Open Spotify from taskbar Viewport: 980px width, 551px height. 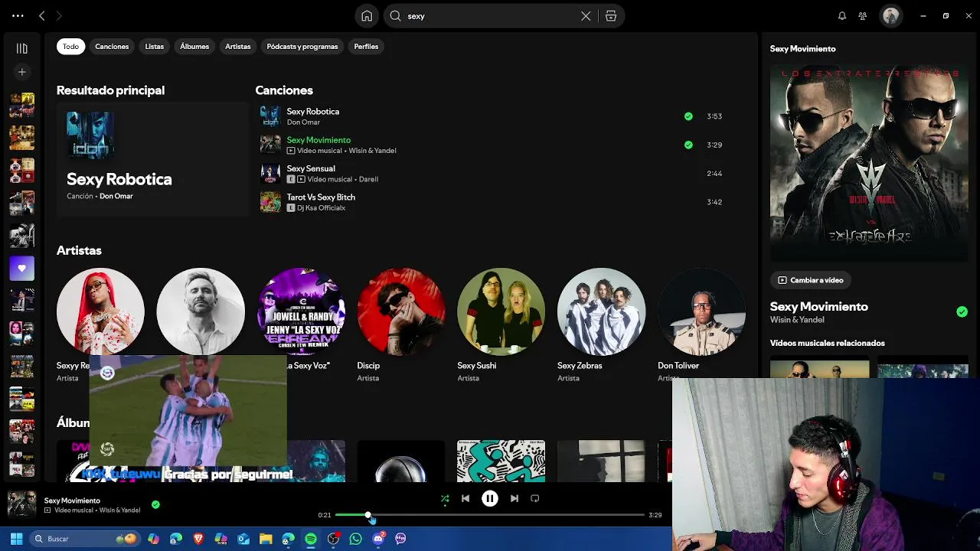tap(311, 539)
